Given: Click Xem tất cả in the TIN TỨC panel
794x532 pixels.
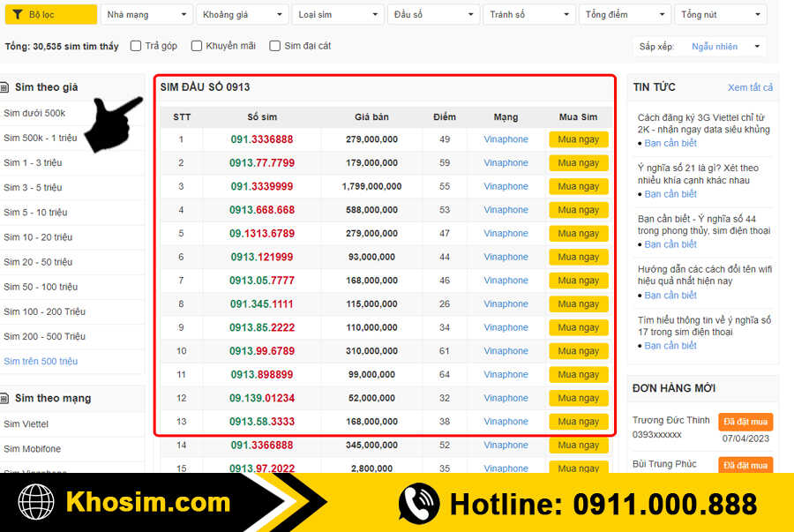Looking at the screenshot, I should click(x=750, y=87).
